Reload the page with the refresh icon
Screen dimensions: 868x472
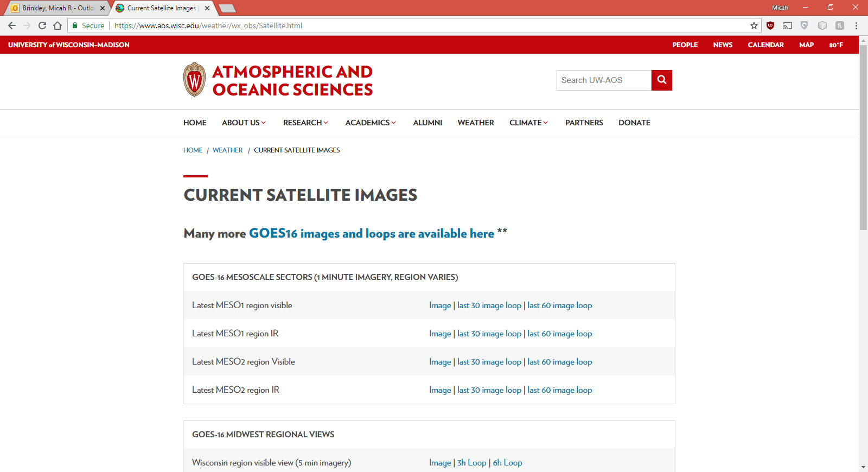42,25
